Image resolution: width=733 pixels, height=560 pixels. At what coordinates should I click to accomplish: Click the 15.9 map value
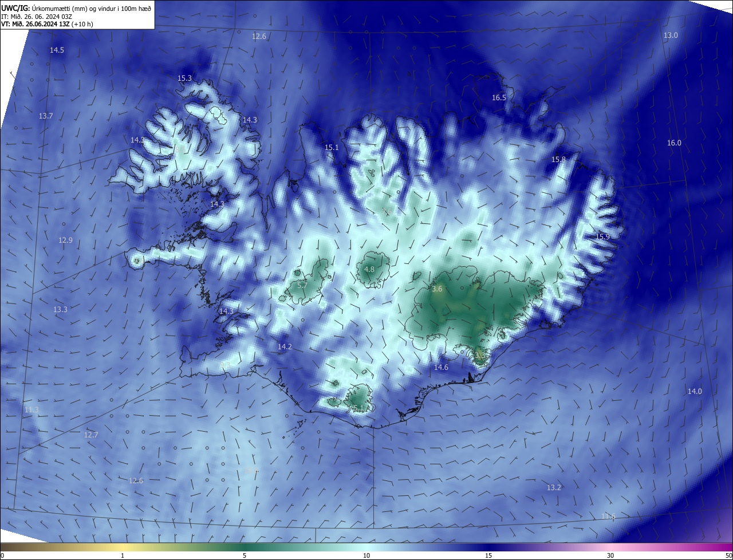click(602, 237)
